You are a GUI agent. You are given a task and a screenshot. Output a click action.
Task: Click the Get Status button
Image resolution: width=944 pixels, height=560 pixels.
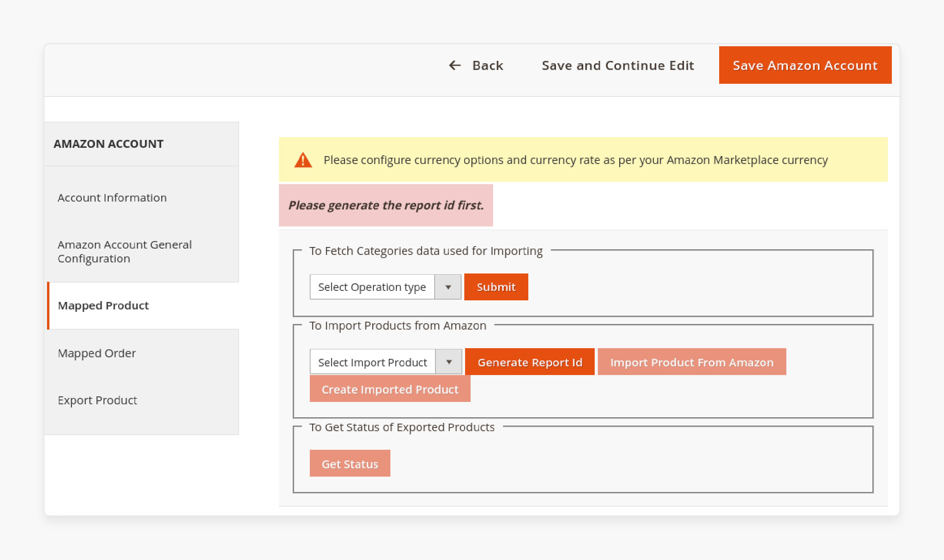(x=350, y=463)
